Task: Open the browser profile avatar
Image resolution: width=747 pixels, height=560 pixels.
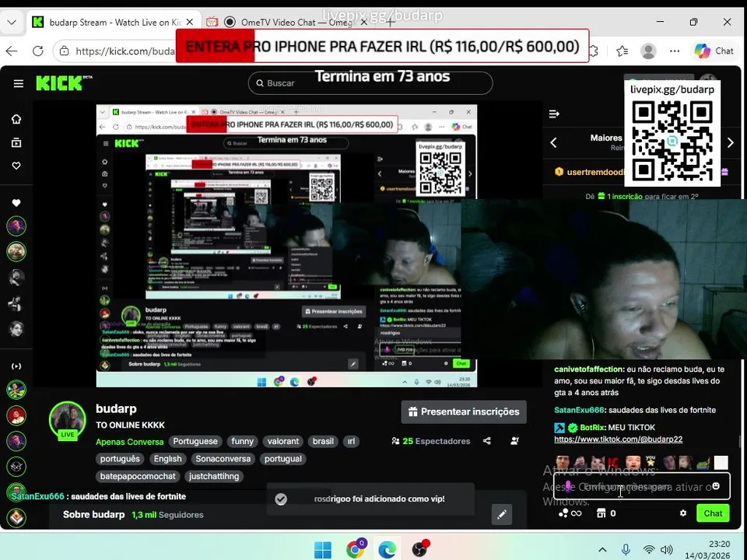Action: (x=648, y=51)
